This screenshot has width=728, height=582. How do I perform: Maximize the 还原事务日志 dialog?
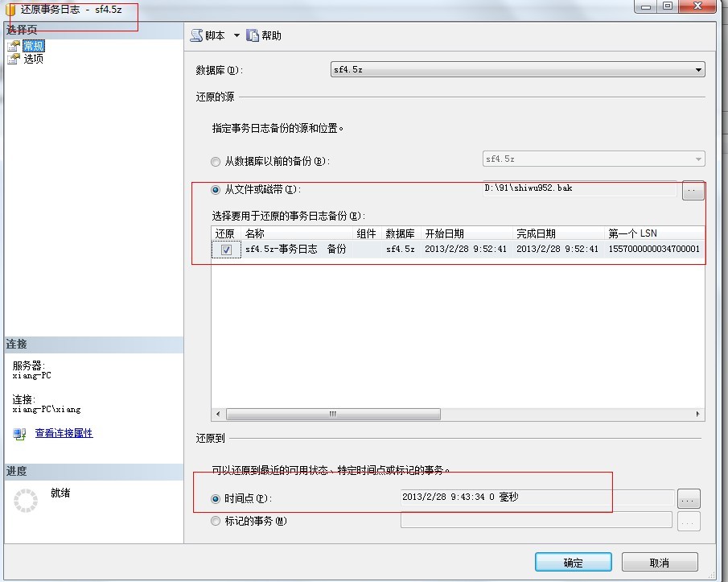pyautogui.click(x=668, y=6)
